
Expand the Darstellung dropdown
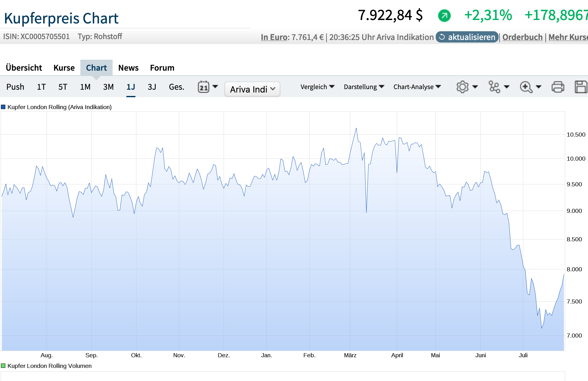[x=364, y=87]
